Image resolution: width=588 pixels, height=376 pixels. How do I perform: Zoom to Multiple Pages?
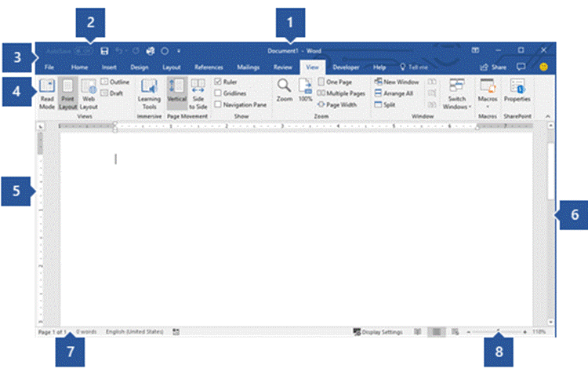341,93
